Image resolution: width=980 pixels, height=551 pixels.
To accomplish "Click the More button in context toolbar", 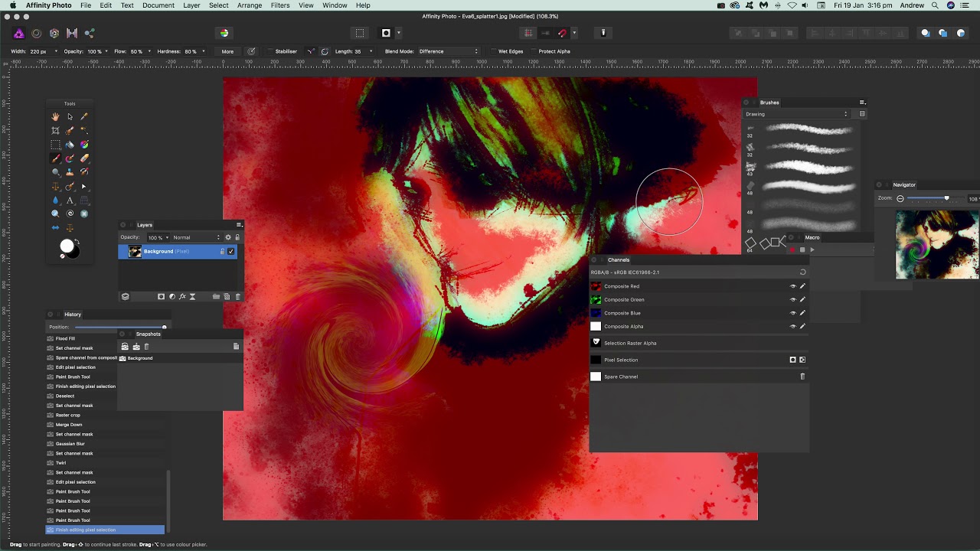I will point(227,51).
